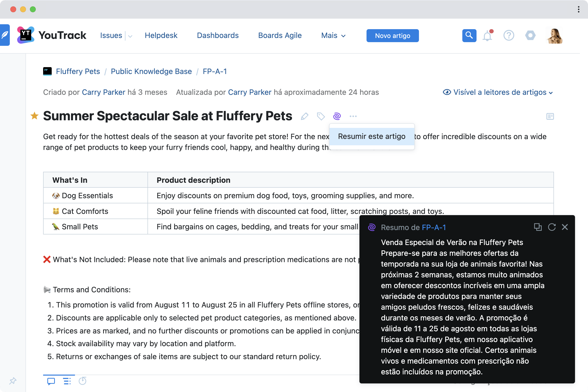
Task: Open the Issues dropdown arrow
Action: click(130, 36)
